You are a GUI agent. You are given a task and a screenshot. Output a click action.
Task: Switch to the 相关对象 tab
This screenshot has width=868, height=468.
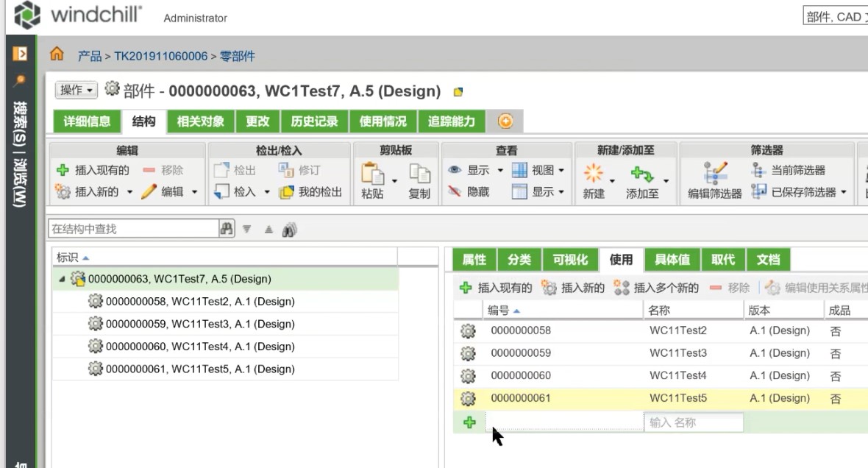point(200,121)
